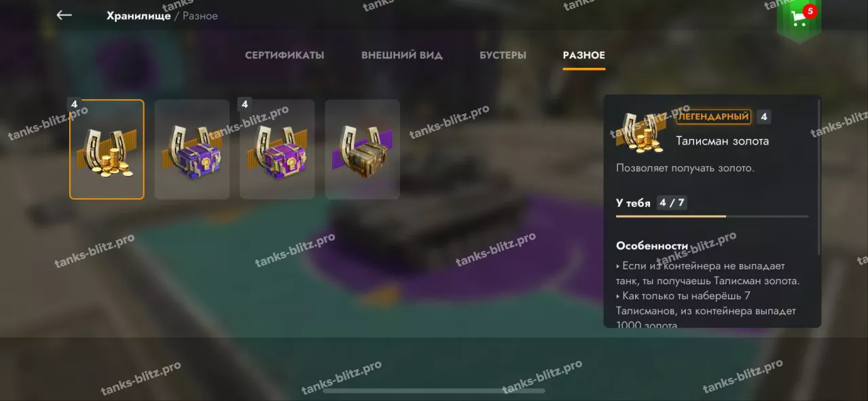Click the quantity badge 4 on third item
868x401 pixels.
[x=245, y=104]
